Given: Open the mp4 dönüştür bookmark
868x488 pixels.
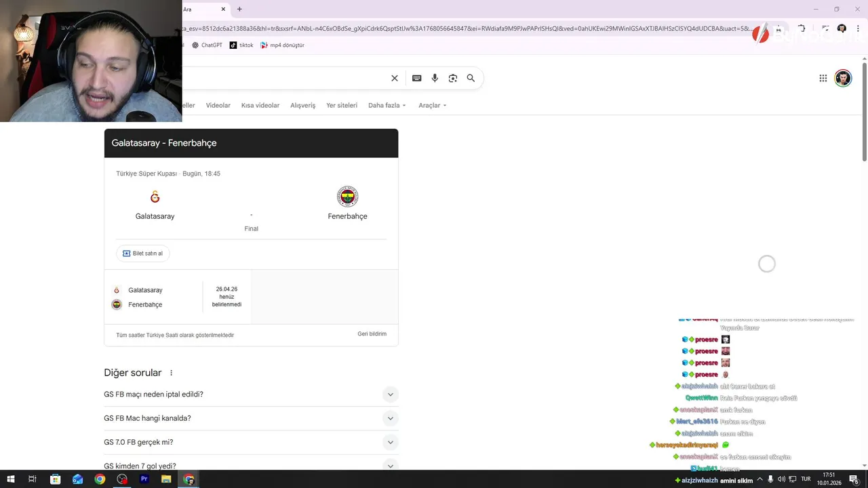Looking at the screenshot, I should pos(283,45).
